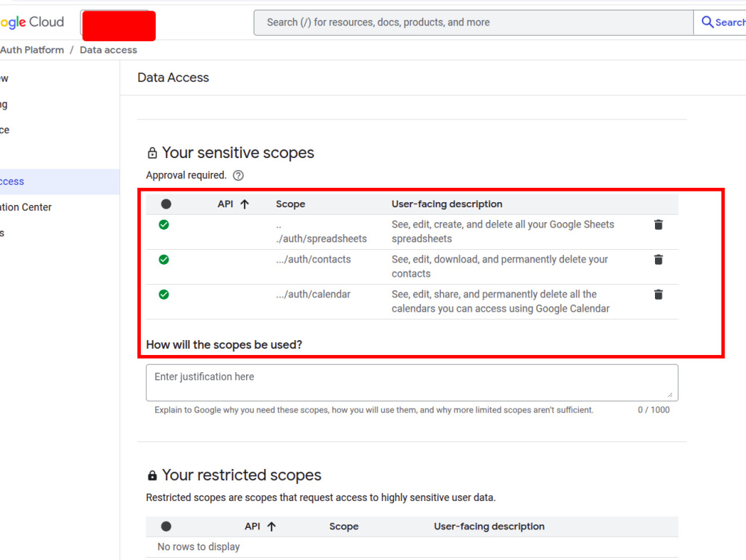Click the justification text area
This screenshot has height=560, width=746.
[x=412, y=383]
